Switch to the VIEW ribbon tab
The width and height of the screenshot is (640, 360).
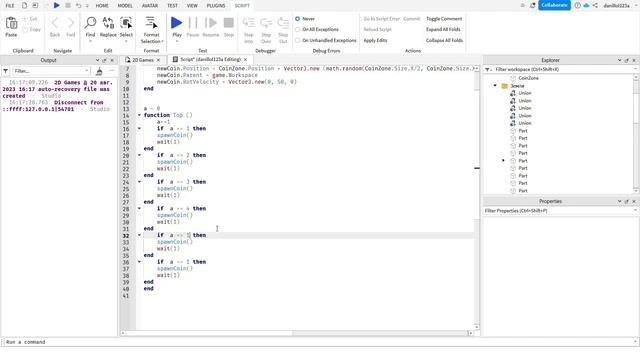coord(192,6)
